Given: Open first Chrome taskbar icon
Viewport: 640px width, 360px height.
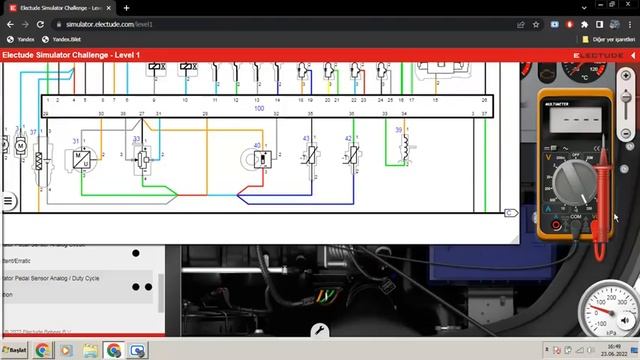Looking at the screenshot, I should (43, 350).
